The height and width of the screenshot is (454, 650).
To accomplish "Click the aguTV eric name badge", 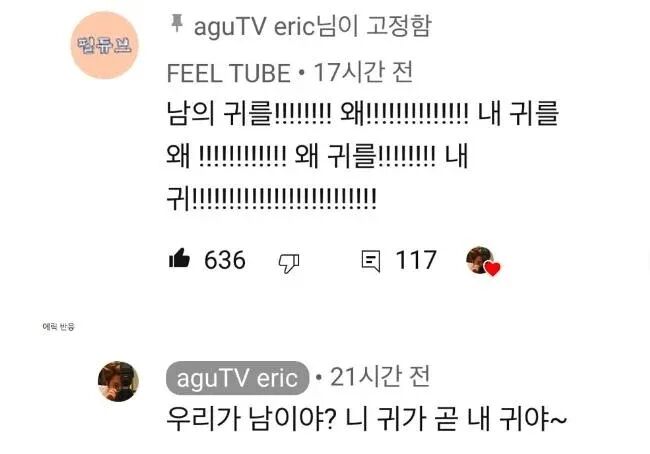I will tap(238, 378).
